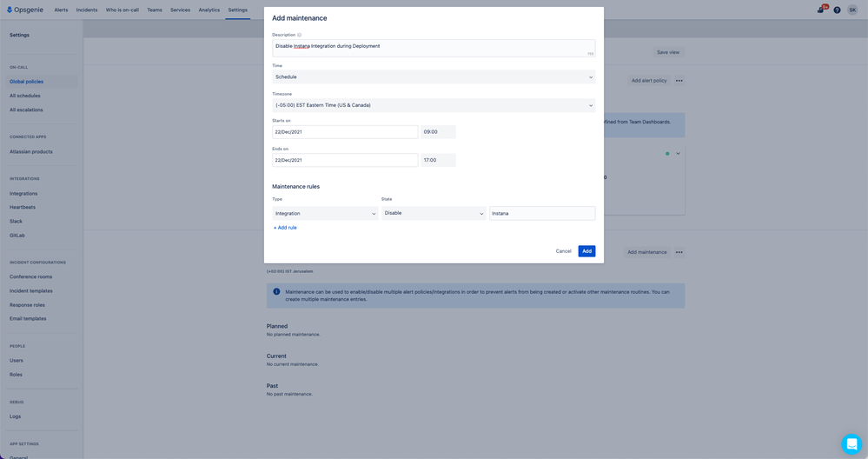Open All schedules in sidebar
868x459 pixels.
24,96
